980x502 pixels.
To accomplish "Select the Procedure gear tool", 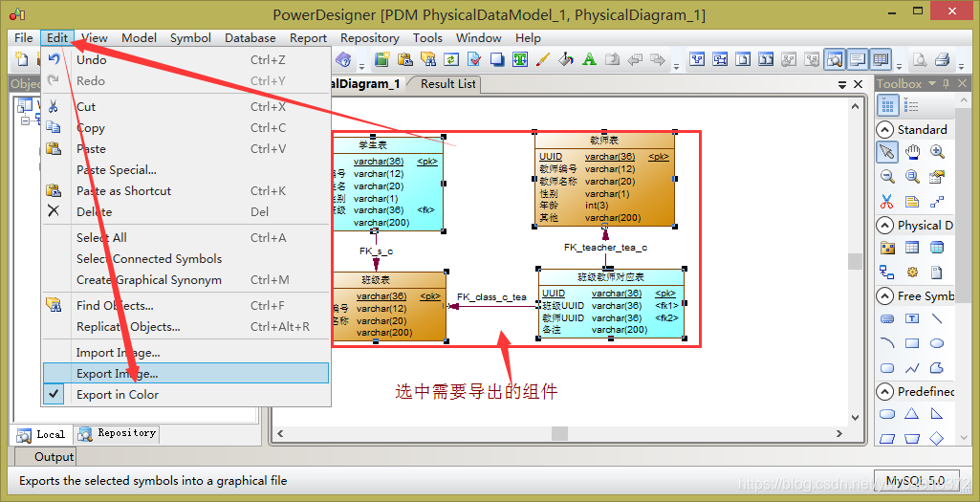I will tap(912, 272).
